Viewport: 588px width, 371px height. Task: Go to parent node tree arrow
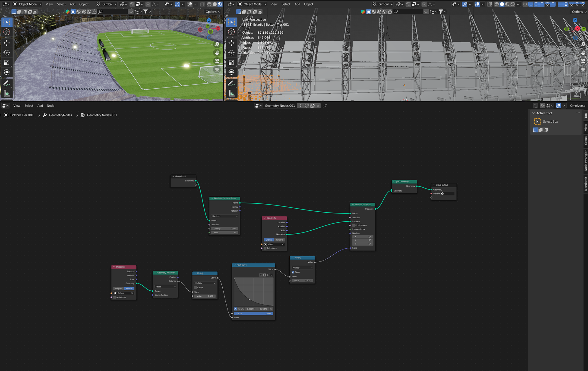click(535, 106)
